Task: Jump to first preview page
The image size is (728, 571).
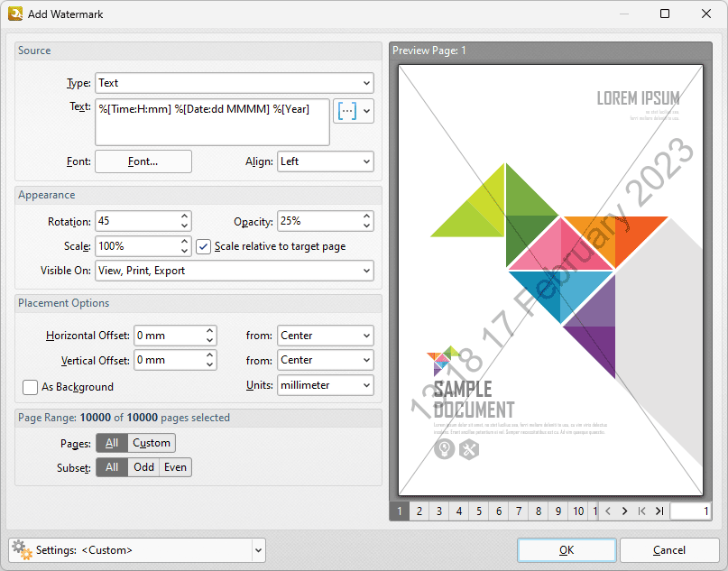Action: click(x=641, y=511)
